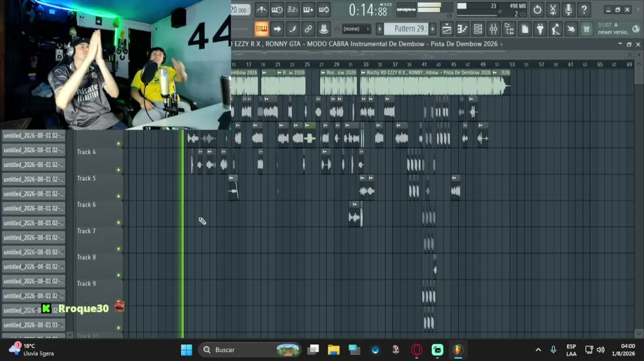Open the plugin picker plug icon
Screen dimensions: 644x361
point(540,29)
